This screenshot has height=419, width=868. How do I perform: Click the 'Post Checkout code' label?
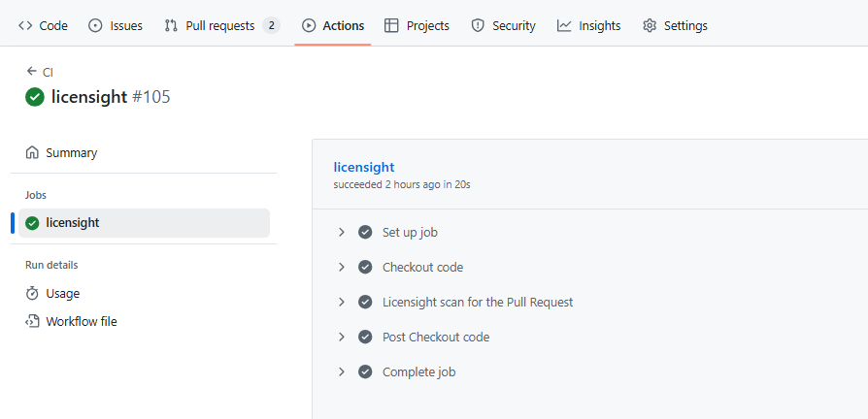point(436,337)
